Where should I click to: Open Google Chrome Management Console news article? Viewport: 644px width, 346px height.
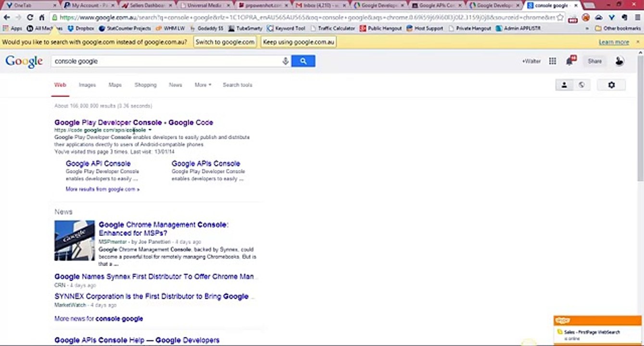(x=164, y=229)
